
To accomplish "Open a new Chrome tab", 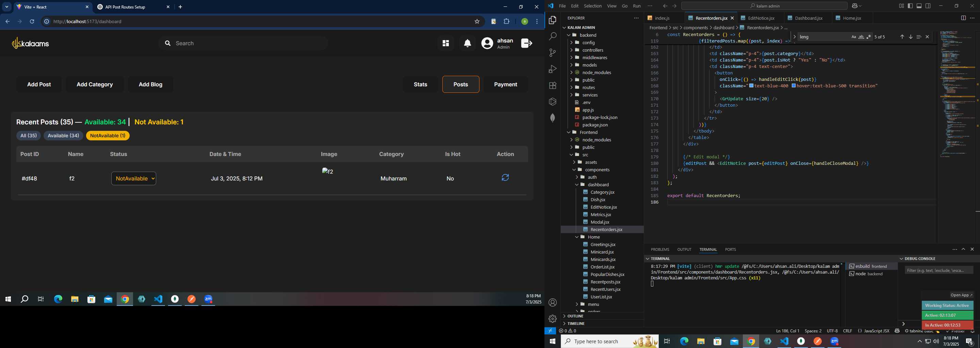I will tap(180, 7).
